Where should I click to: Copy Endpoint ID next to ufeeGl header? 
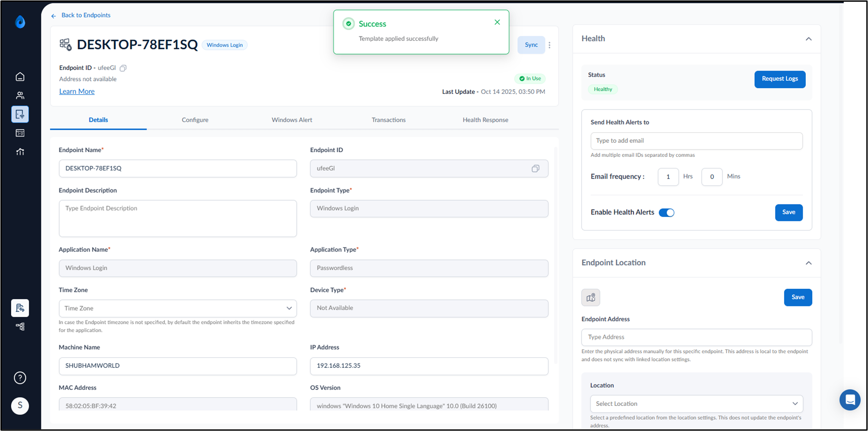click(x=123, y=68)
